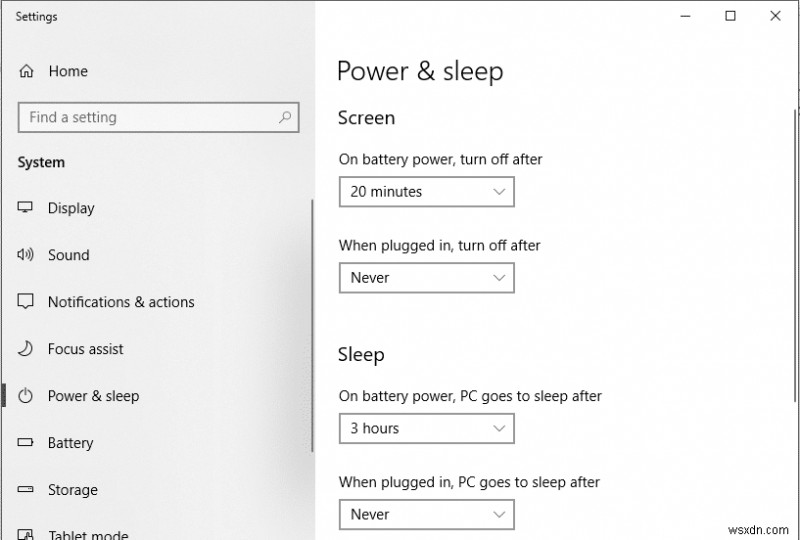Click the Home icon in sidebar
The height and width of the screenshot is (540, 800).
pyautogui.click(x=26, y=72)
